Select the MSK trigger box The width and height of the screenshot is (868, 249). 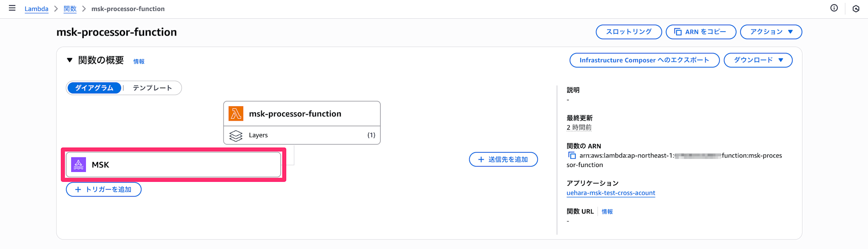174,165
